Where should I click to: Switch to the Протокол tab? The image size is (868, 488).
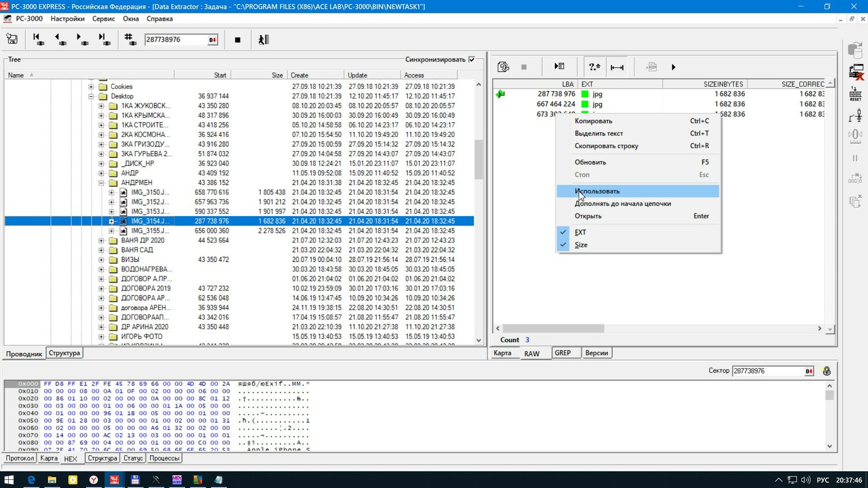click(x=20, y=458)
